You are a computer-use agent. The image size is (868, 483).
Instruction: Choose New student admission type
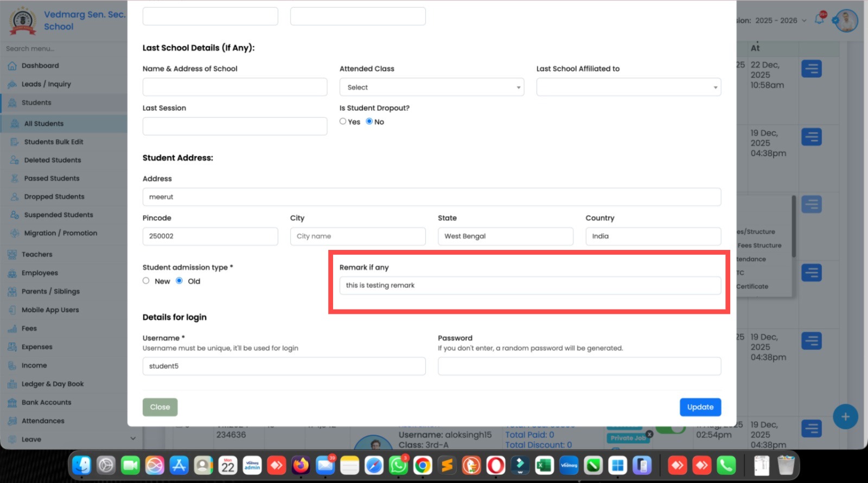pos(146,281)
